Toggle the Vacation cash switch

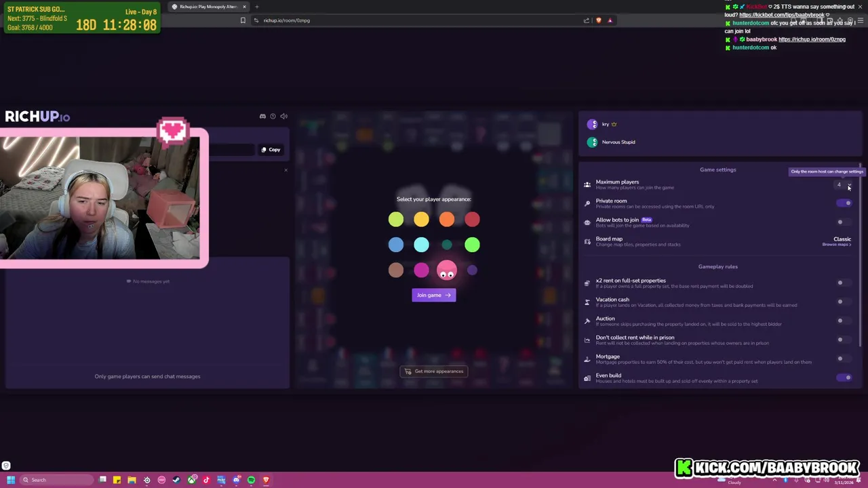pos(844,302)
